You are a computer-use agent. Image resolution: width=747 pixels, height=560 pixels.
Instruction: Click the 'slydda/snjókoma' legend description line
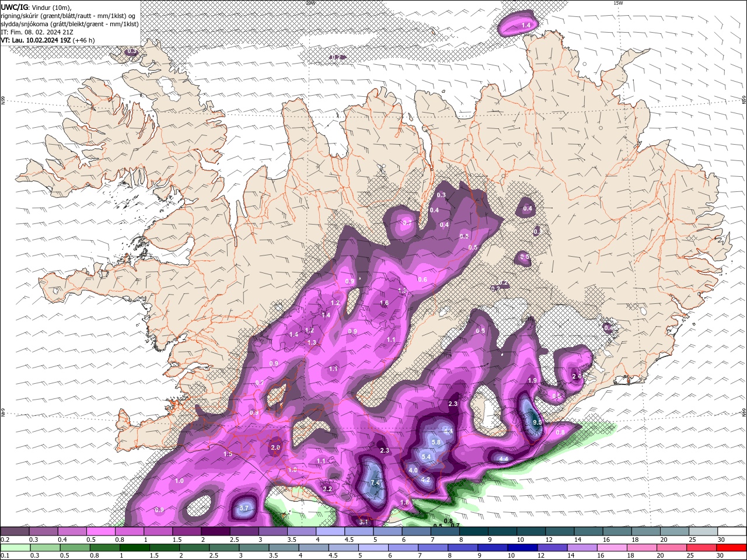[69, 24]
